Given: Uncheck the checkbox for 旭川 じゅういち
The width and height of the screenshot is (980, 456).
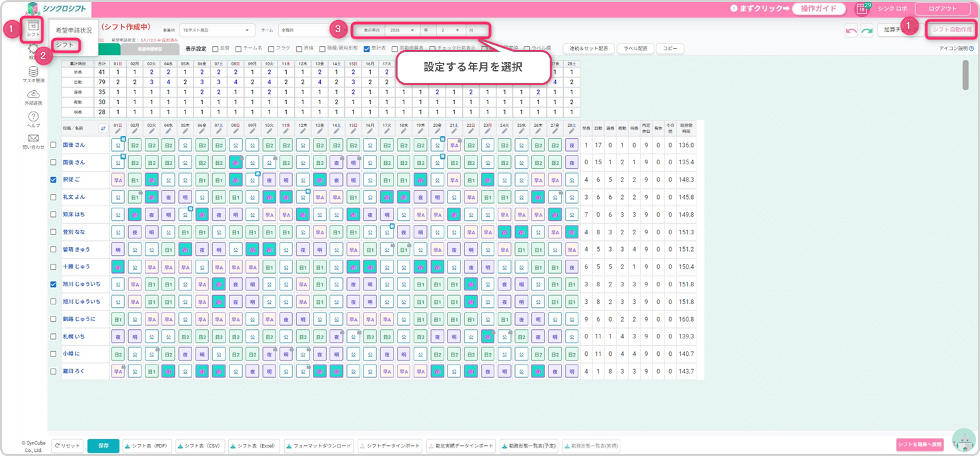Looking at the screenshot, I should [x=53, y=284].
